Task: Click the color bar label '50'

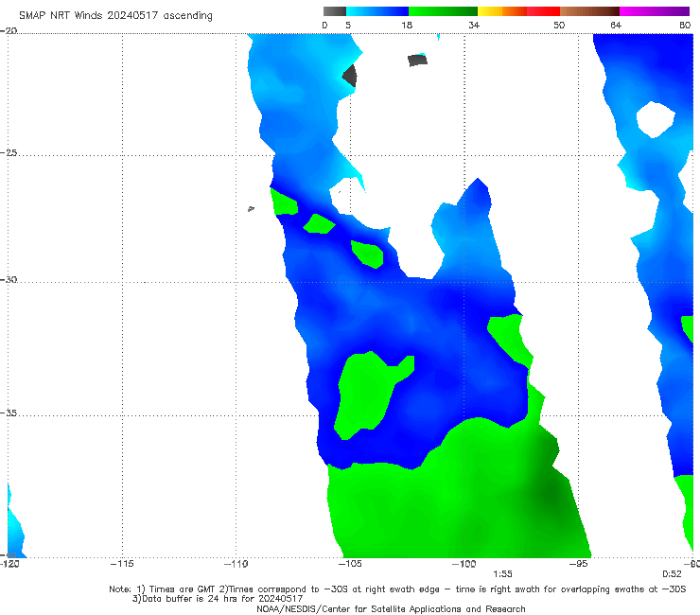Action: click(559, 25)
